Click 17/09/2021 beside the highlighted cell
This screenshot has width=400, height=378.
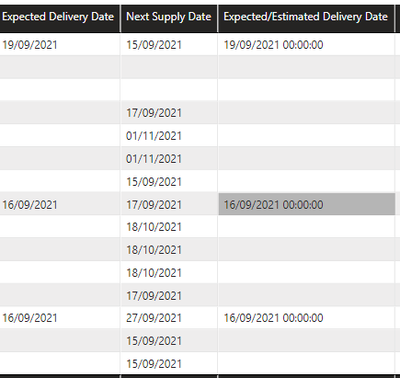tap(154, 205)
